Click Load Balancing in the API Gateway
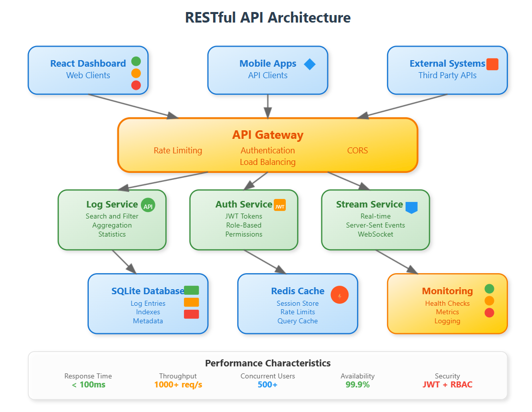This screenshot has width=532, height=412. (268, 162)
